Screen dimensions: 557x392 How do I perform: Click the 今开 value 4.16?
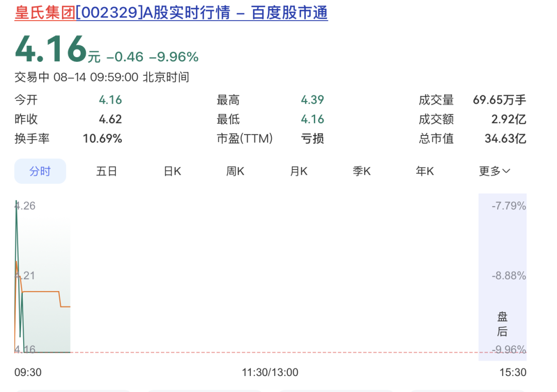[x=110, y=100]
